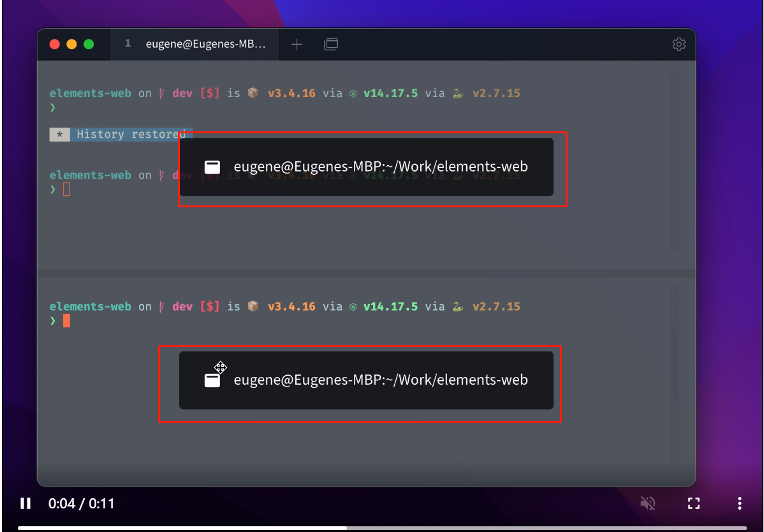Click the tab index number 1

pyautogui.click(x=127, y=43)
